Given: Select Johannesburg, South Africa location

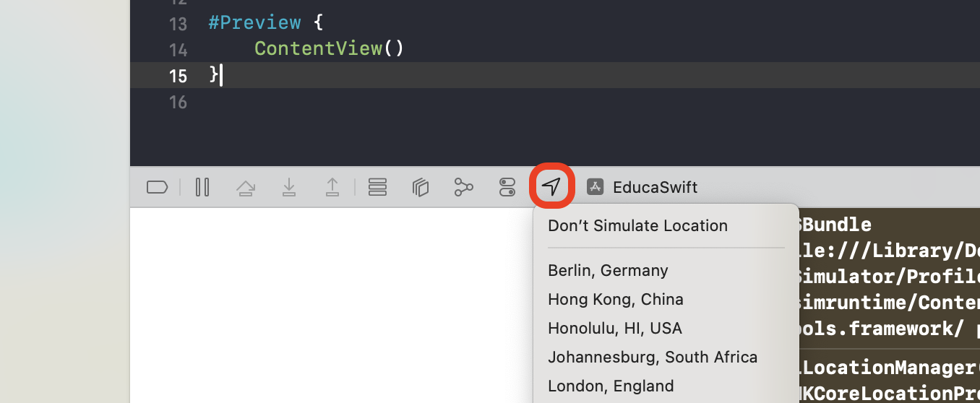Looking at the screenshot, I should 652,357.
